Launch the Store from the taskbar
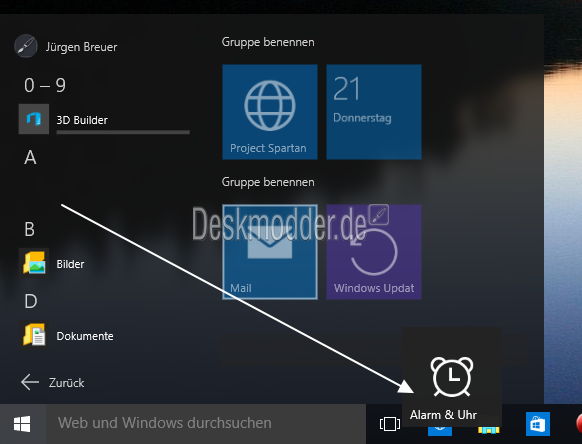 (x=538, y=424)
